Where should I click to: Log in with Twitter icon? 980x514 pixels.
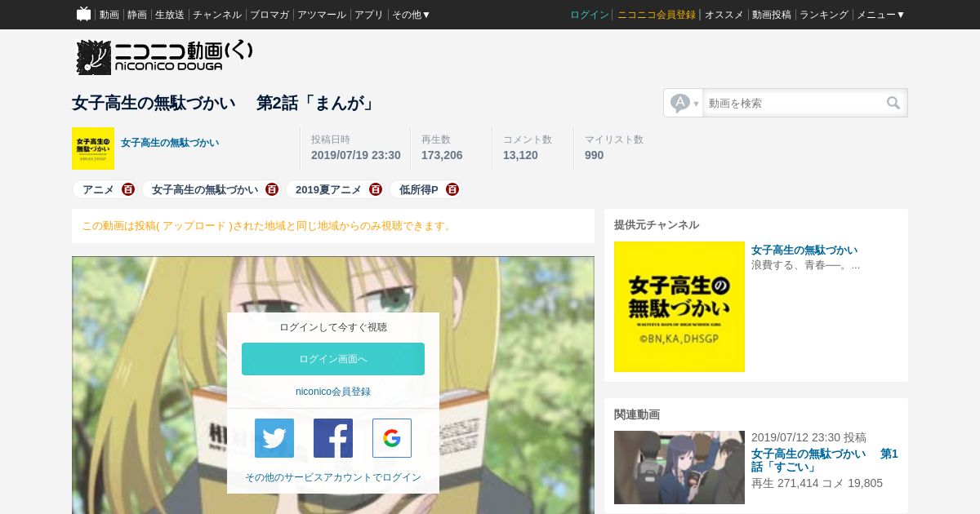(x=274, y=438)
